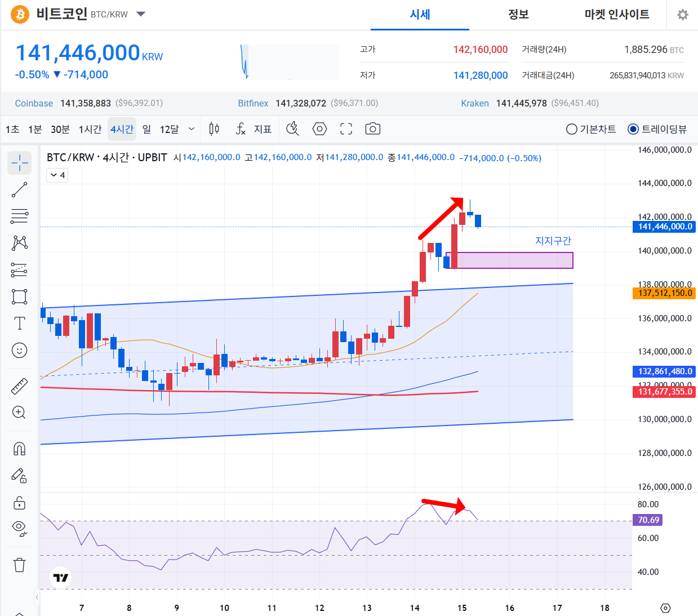
Task: Collapse the indicator legend showing 4
Action: click(57, 175)
